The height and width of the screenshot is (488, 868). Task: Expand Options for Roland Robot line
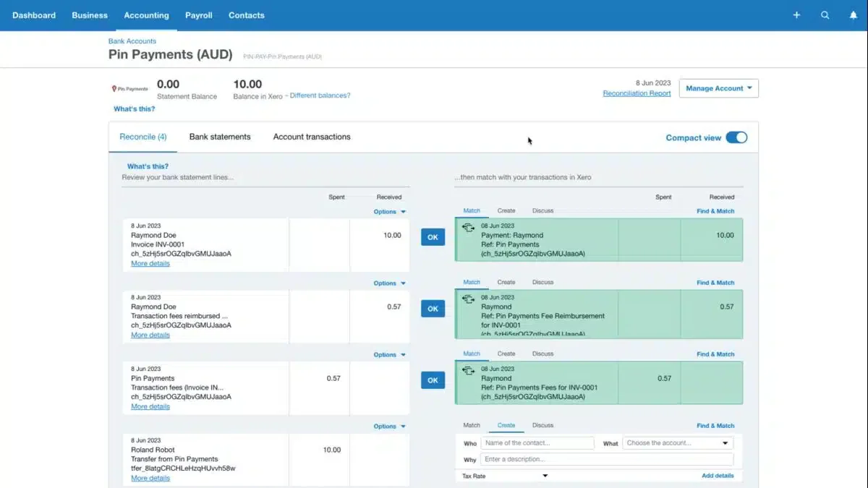(390, 427)
